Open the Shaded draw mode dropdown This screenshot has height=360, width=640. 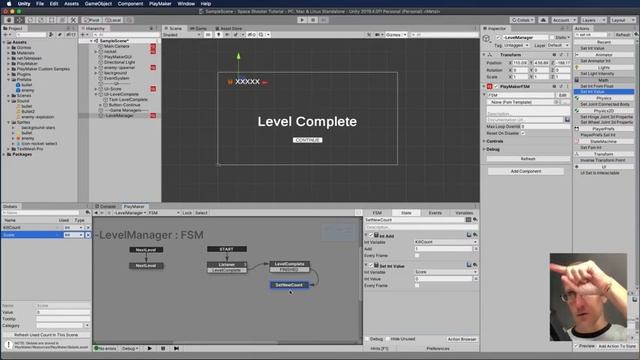coord(182,35)
